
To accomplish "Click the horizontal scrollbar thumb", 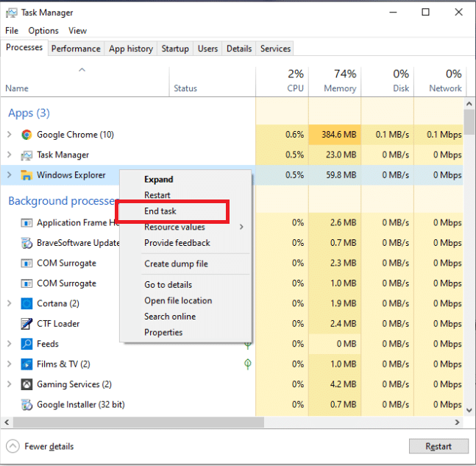I will pos(138,423).
